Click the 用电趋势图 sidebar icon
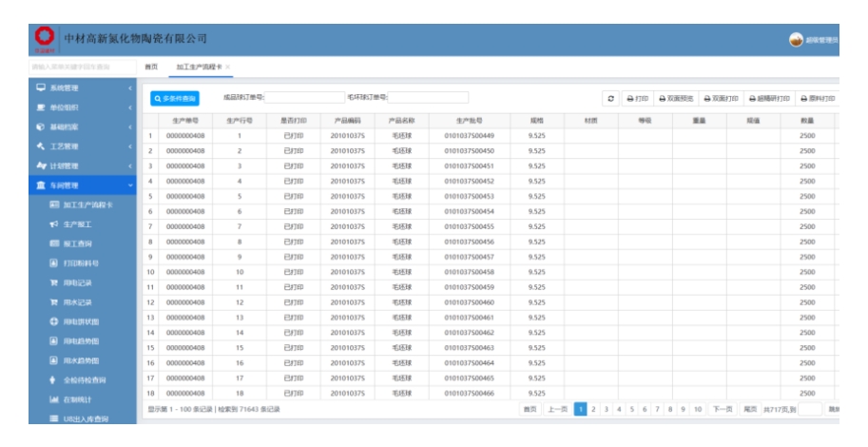The width and height of the screenshot is (868, 447). [53, 341]
